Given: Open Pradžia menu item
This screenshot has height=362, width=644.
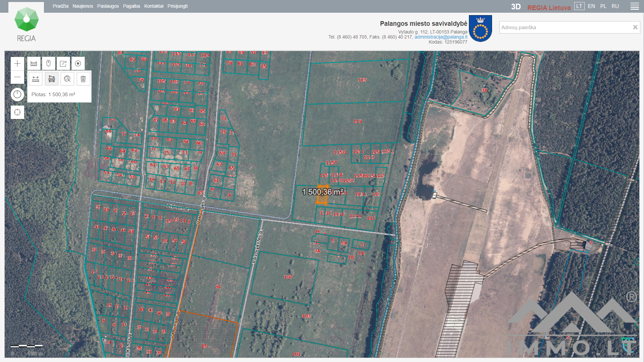Looking at the screenshot, I should click(60, 6).
